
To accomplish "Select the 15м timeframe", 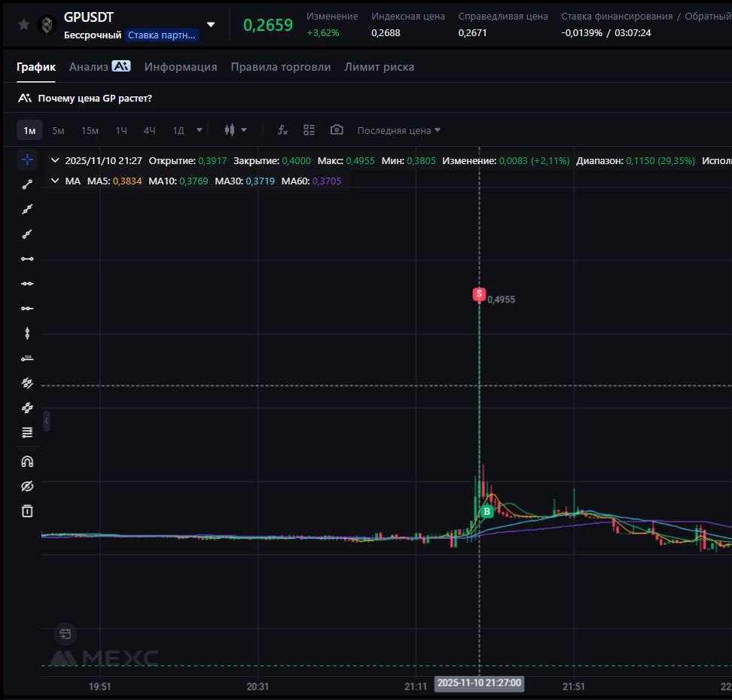I will (90, 131).
